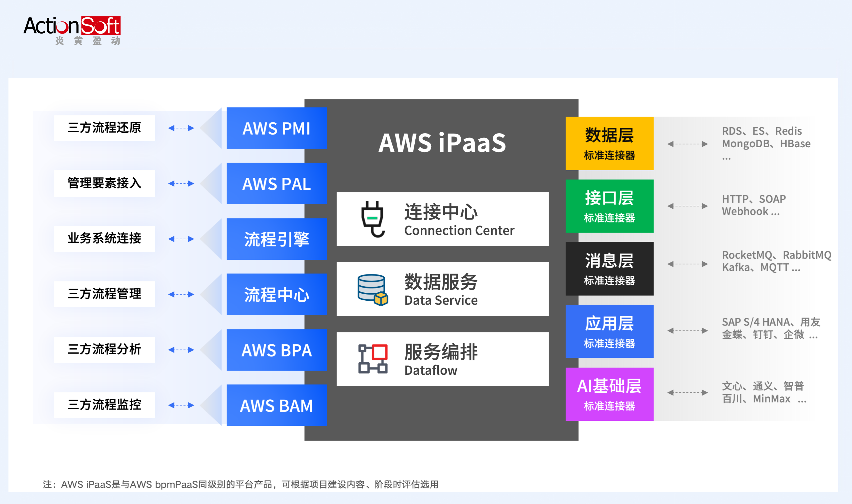Image resolution: width=852 pixels, height=504 pixels.
Task: Click the yellow 数据层 connector tile
Action: [609, 143]
